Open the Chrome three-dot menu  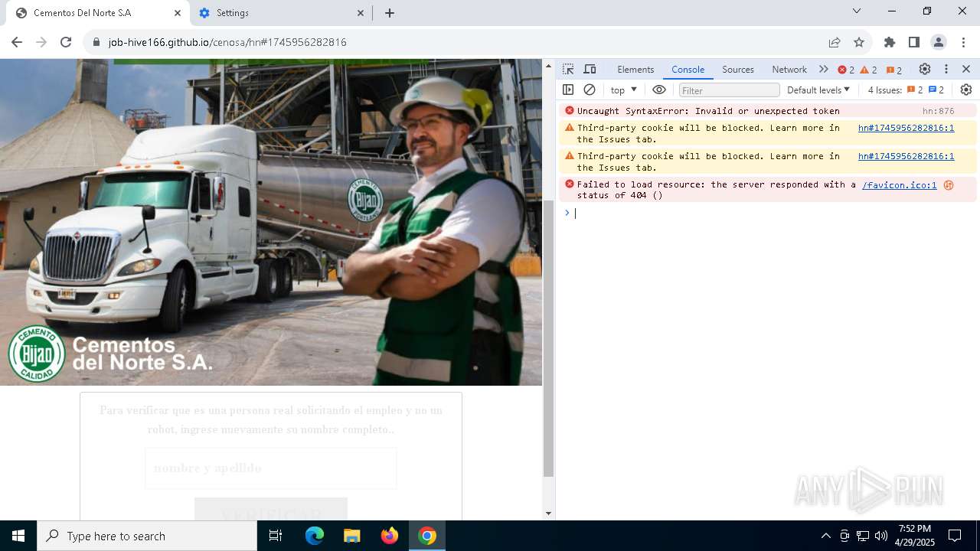coord(962,42)
